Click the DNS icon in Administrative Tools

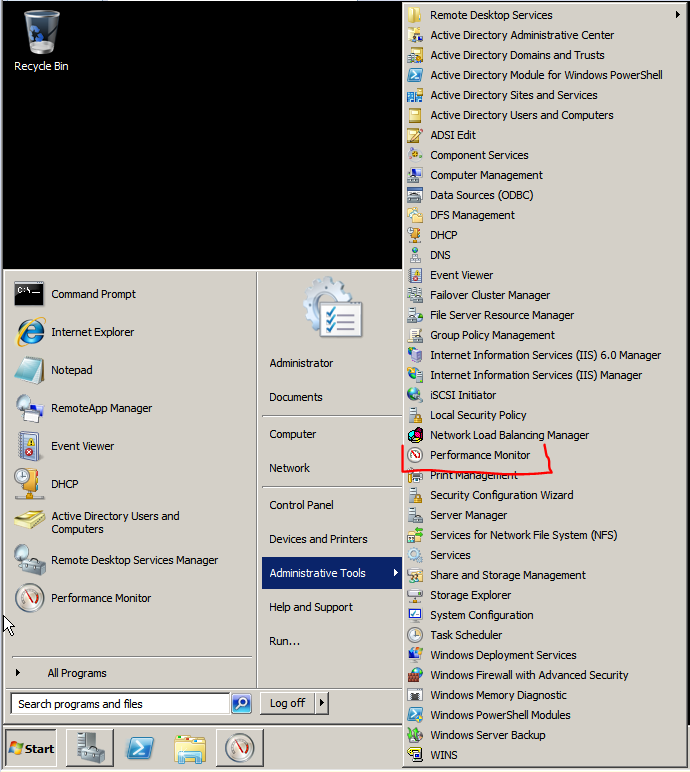point(415,255)
